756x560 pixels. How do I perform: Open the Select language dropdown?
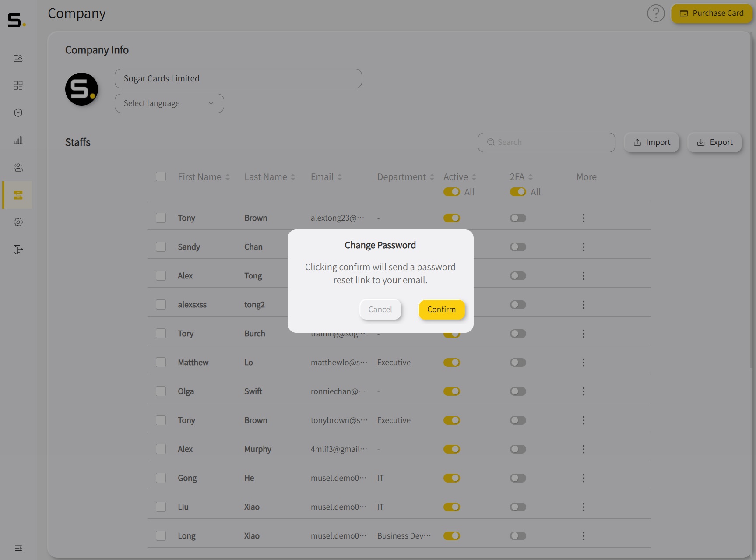pyautogui.click(x=169, y=103)
